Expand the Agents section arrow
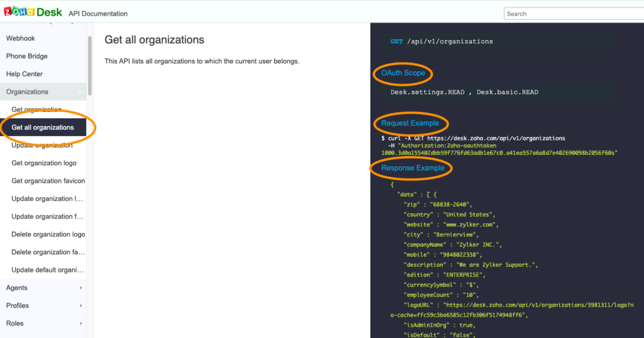The width and height of the screenshot is (644, 338). click(x=81, y=288)
